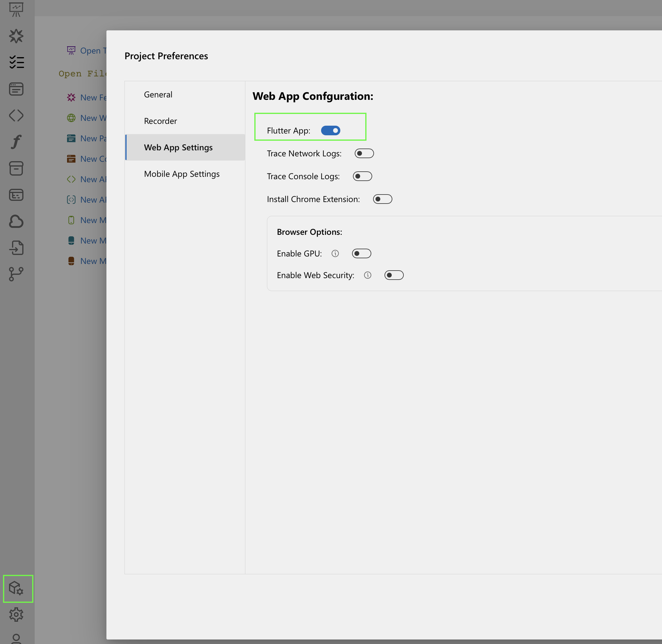Screen dimensions: 662x644
Task: Turn on Trace Console Logs
Action: click(x=362, y=176)
